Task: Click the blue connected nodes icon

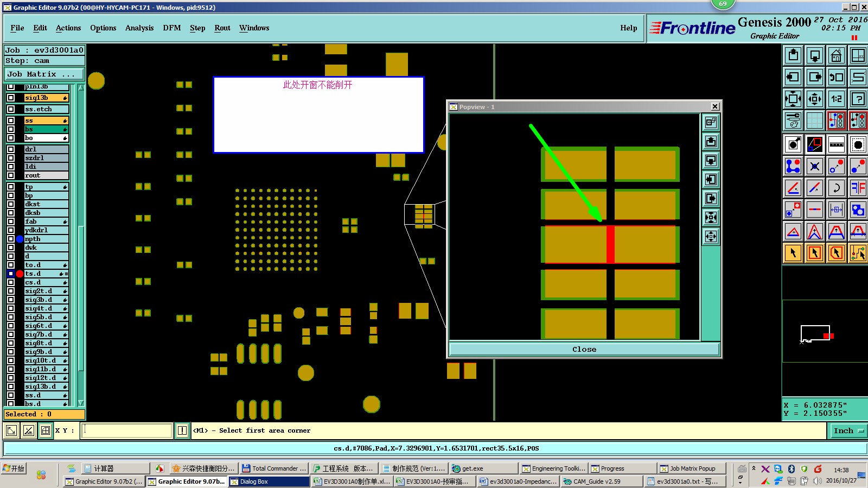Action: 793,166
